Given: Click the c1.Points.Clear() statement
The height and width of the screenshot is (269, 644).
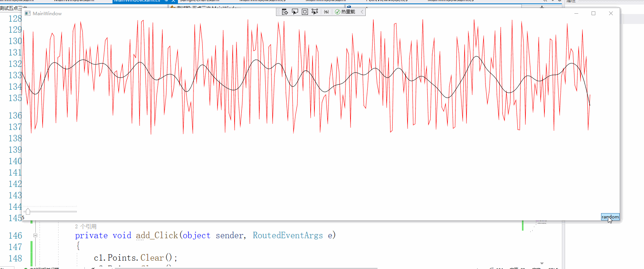Looking at the screenshot, I should coord(135,258).
